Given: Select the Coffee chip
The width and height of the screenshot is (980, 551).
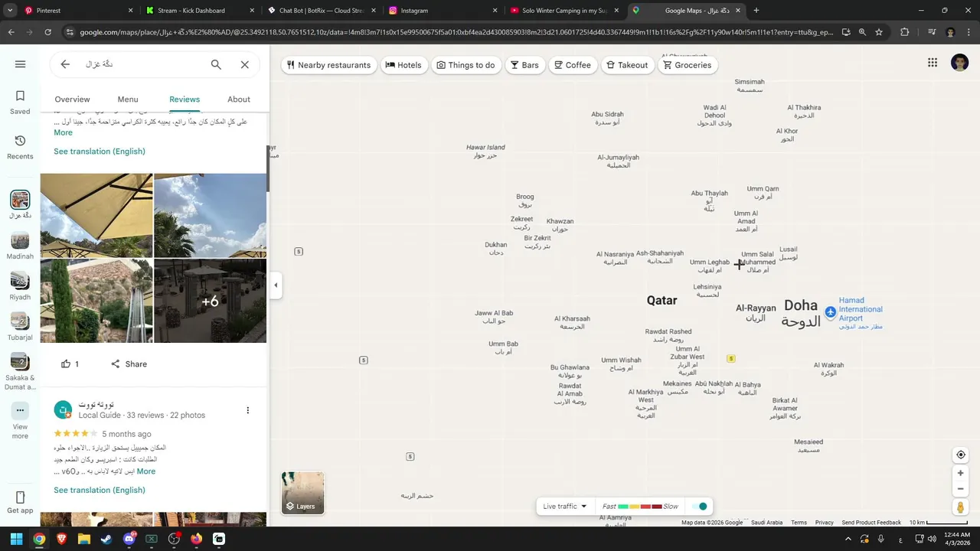Looking at the screenshot, I should click(573, 65).
